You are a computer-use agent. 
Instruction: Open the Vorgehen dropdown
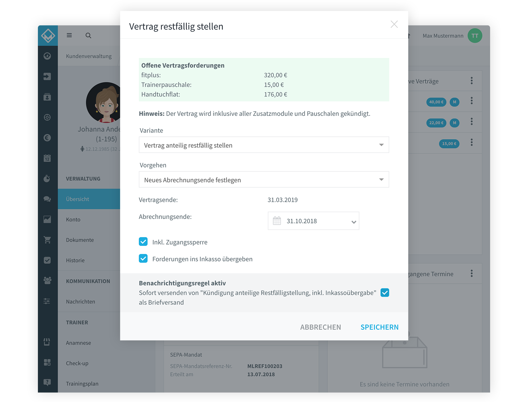click(x=264, y=179)
